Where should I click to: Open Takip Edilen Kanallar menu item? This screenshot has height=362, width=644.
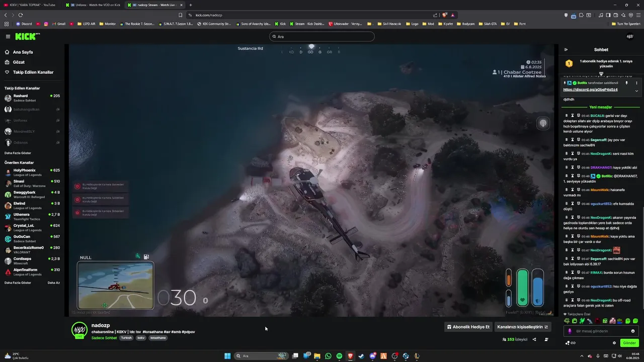pos(29,72)
